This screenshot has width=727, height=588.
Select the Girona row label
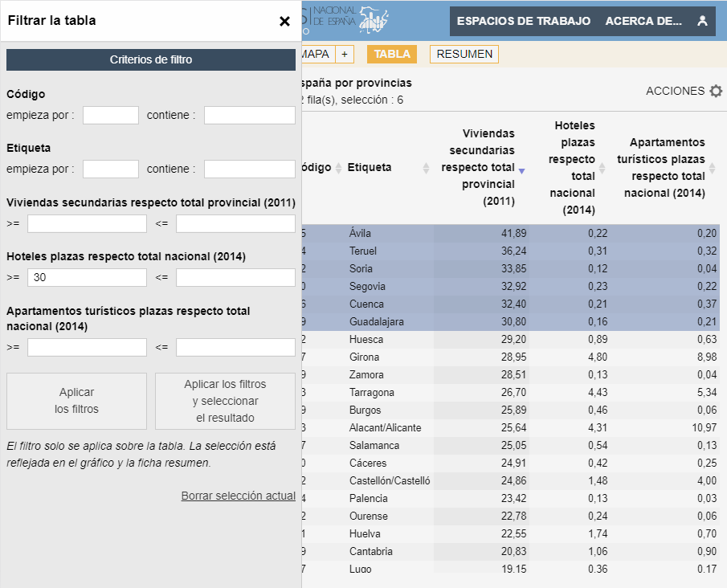point(365,357)
